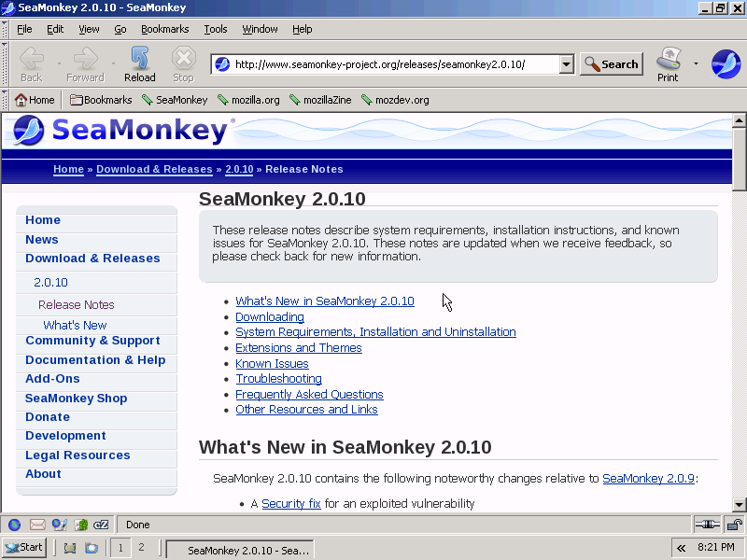Open the Bookmarks menu
The height and width of the screenshot is (560, 747).
[164, 29]
